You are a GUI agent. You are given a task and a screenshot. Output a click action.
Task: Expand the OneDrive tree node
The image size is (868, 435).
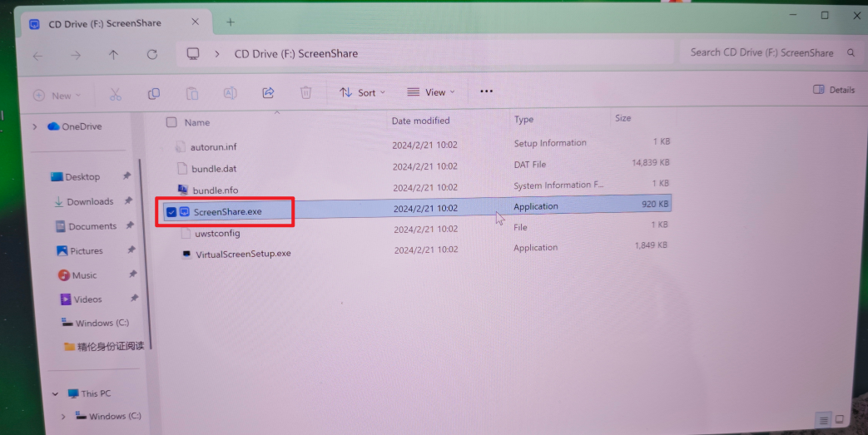pyautogui.click(x=35, y=126)
